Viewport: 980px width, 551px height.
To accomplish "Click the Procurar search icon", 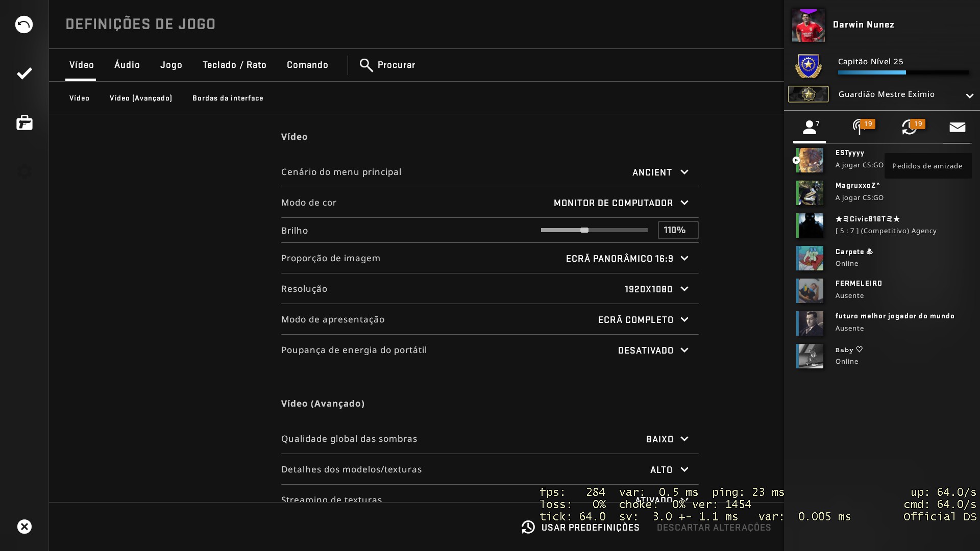I will 366,65.
